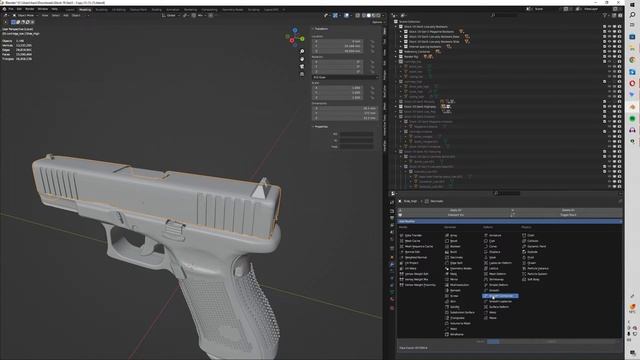Select wireframe viewport shading mode
Viewport: 640px width, 360px height.
click(x=363, y=16)
